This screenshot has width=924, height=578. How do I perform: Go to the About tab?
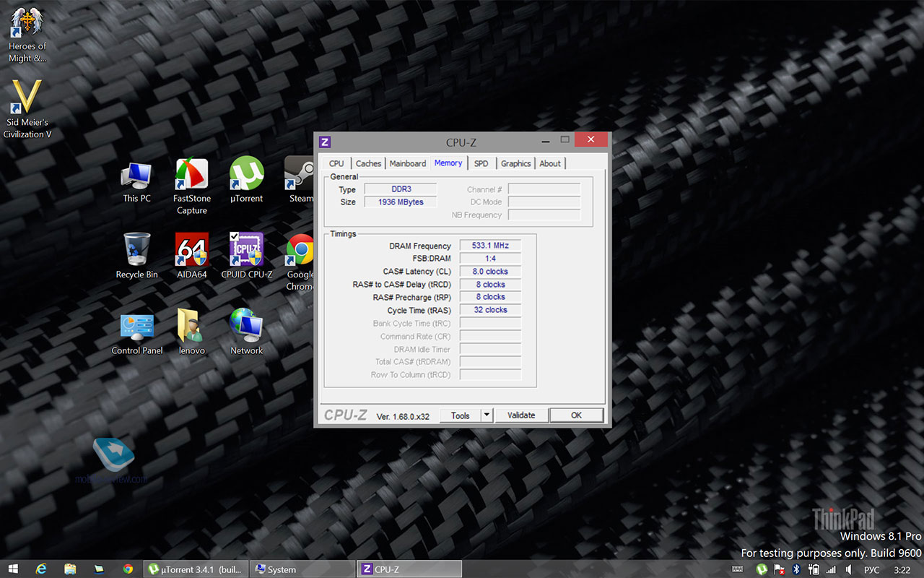tap(550, 164)
